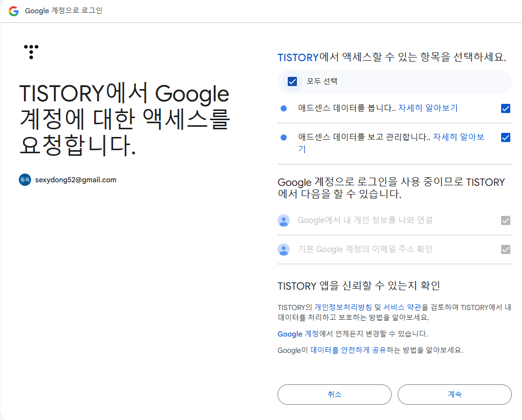Click the text '에서 언제든지 변경할 수 있습니다.'
The width and height of the screenshot is (522, 420).
(x=373, y=334)
